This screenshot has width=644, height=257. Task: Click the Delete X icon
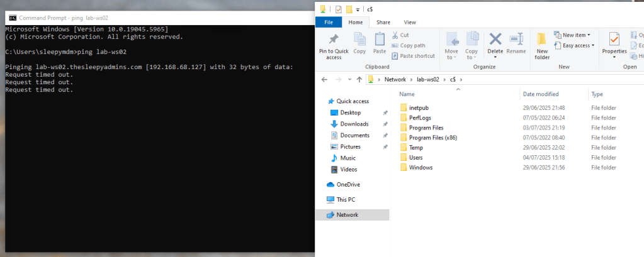pyautogui.click(x=495, y=40)
